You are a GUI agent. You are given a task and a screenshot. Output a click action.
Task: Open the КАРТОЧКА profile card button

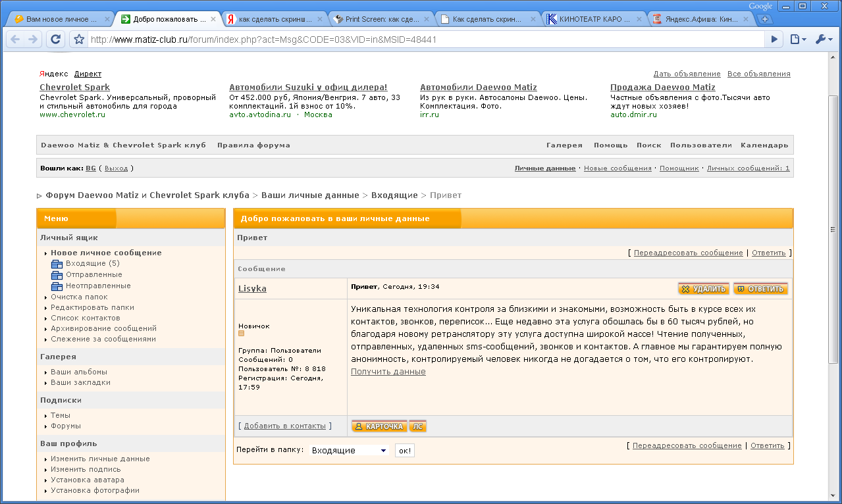click(x=379, y=426)
